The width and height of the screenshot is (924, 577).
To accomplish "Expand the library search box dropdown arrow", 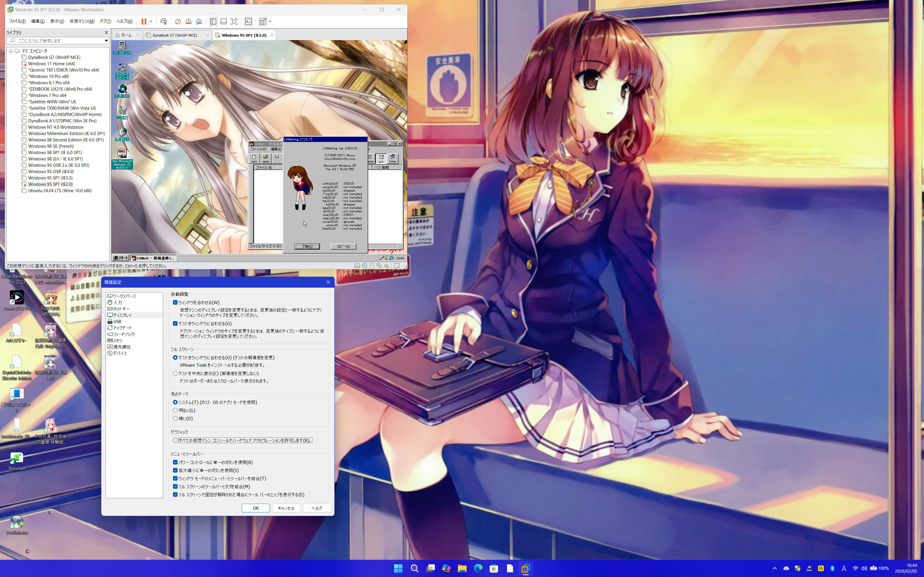I will [106, 40].
